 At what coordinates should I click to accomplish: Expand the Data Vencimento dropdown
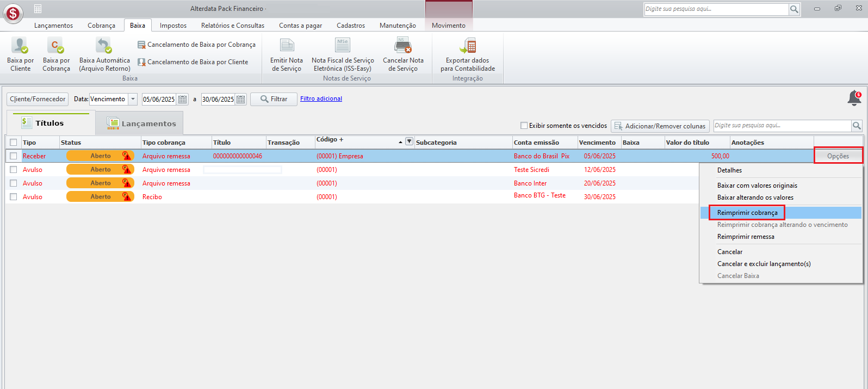(133, 99)
